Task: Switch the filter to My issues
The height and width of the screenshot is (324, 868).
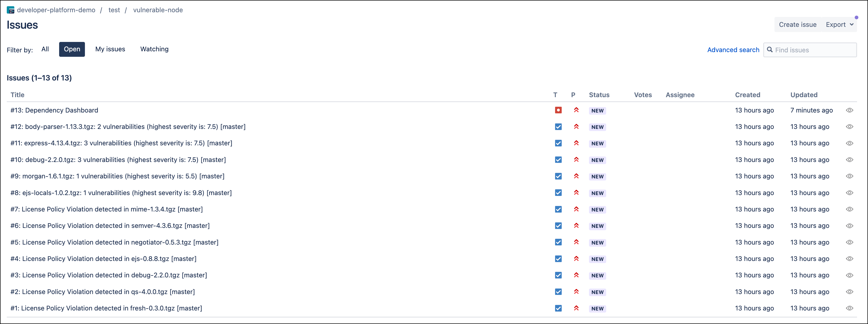Action: (110, 49)
